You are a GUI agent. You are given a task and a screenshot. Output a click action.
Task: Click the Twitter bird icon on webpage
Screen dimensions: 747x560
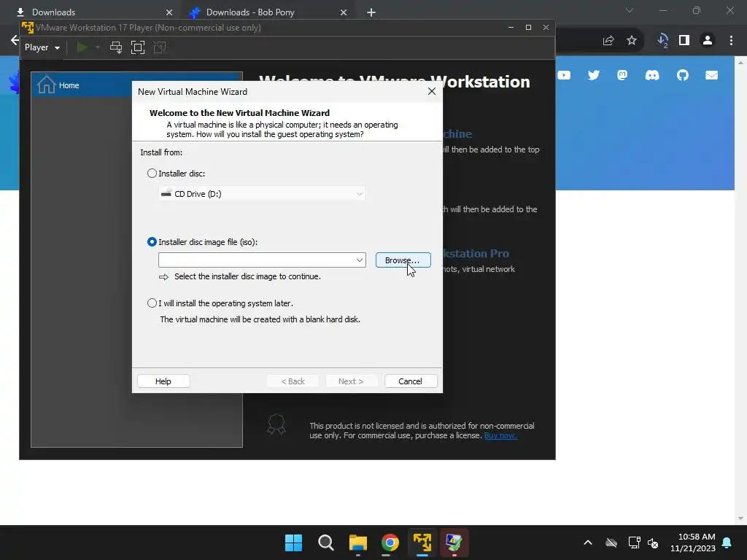(594, 75)
